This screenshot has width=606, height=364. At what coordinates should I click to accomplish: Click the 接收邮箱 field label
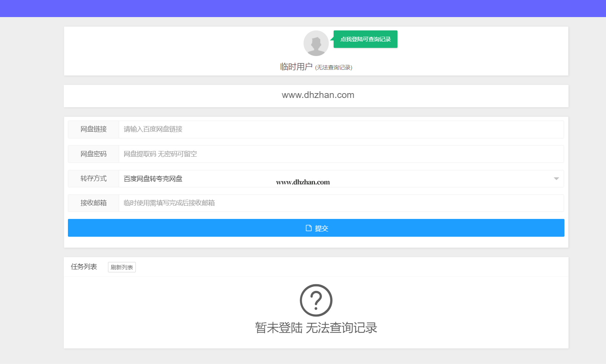click(94, 203)
